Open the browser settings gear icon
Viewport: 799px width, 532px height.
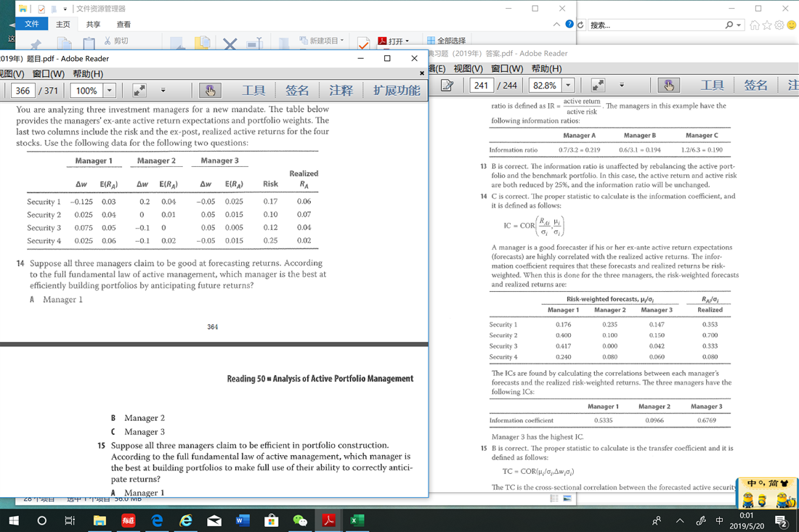(779, 25)
